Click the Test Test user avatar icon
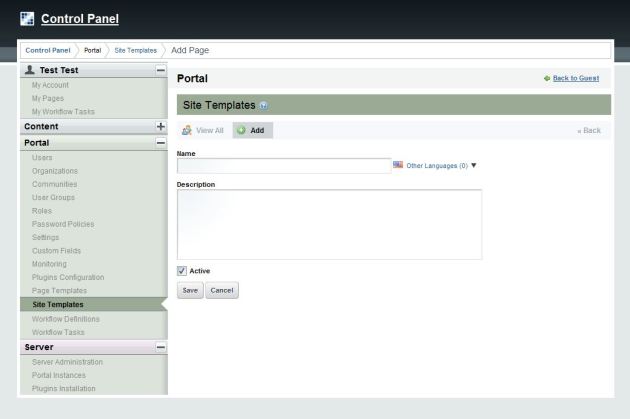 [x=30, y=70]
